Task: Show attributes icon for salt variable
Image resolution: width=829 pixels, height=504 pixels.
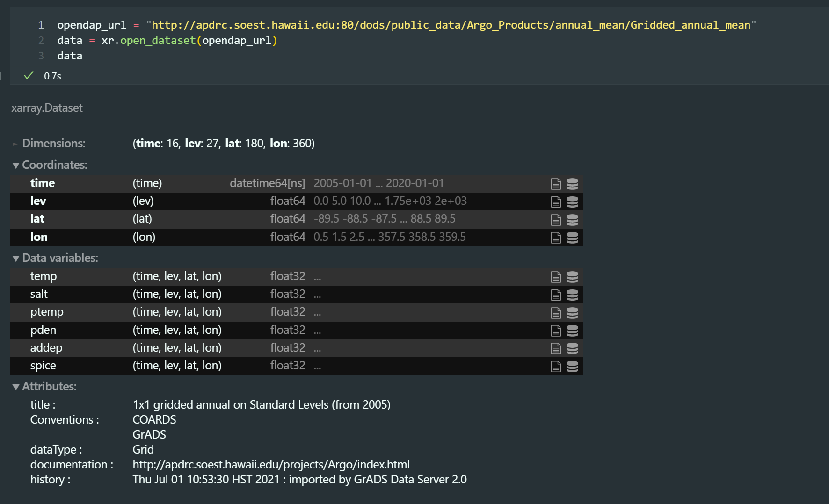Action: (x=556, y=295)
